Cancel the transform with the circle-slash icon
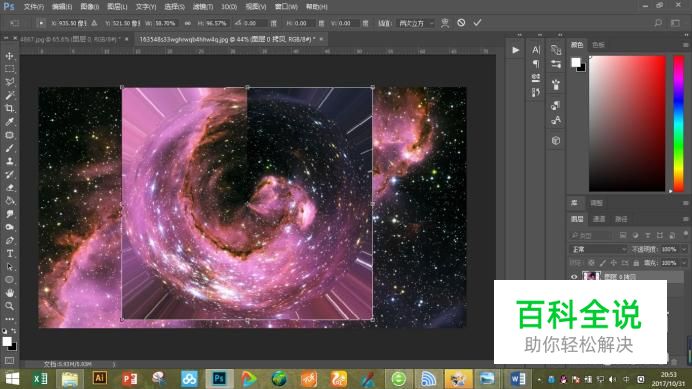The width and height of the screenshot is (692, 389). [461, 23]
